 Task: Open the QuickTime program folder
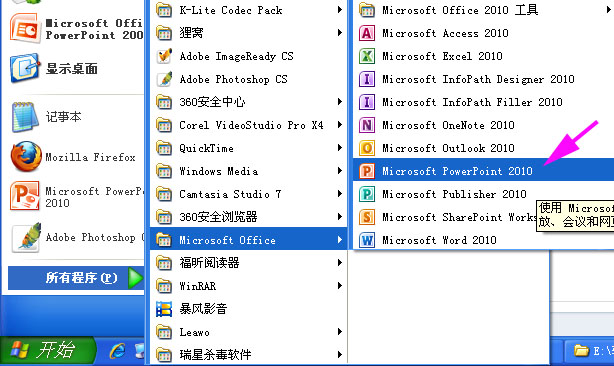pos(249,148)
